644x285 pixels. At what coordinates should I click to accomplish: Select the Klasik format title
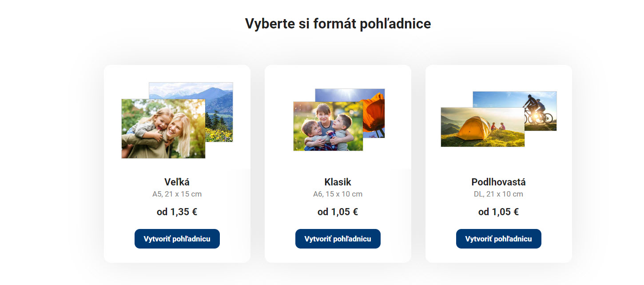338,182
